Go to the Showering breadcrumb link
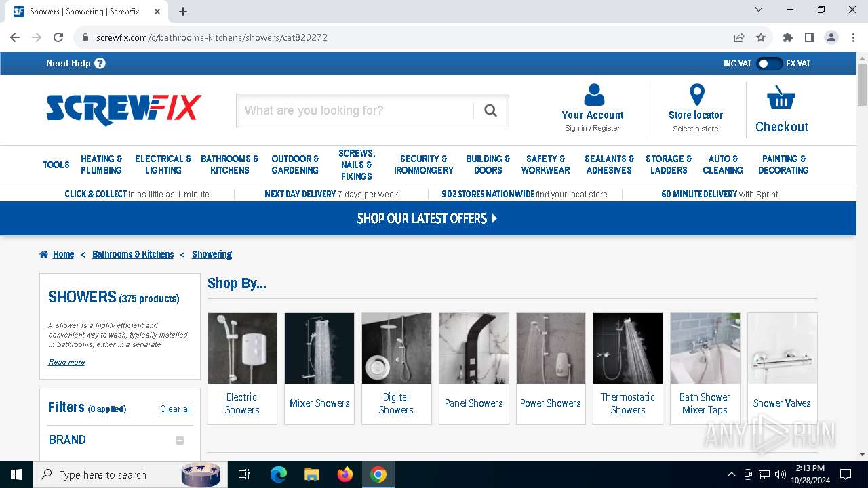 coord(212,254)
